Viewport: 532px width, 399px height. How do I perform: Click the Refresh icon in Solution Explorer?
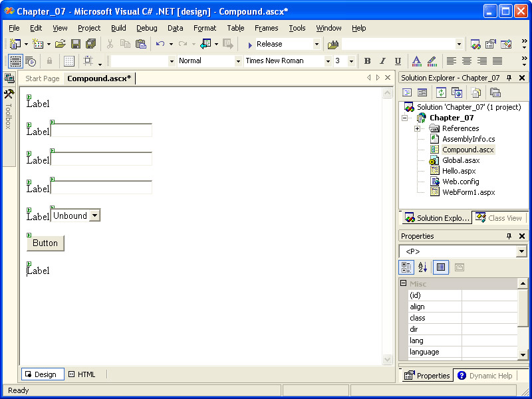click(x=441, y=92)
